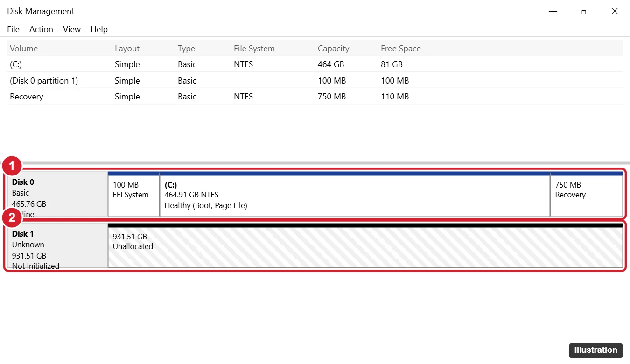Click the 81 GB free space cell
This screenshot has width=630, height=364.
point(392,64)
